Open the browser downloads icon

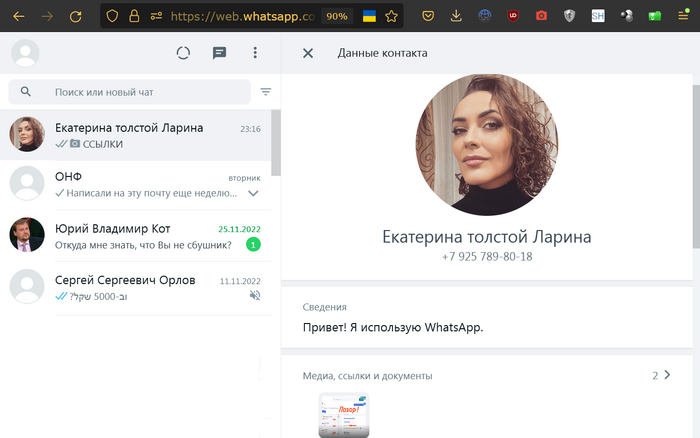pyautogui.click(x=456, y=16)
